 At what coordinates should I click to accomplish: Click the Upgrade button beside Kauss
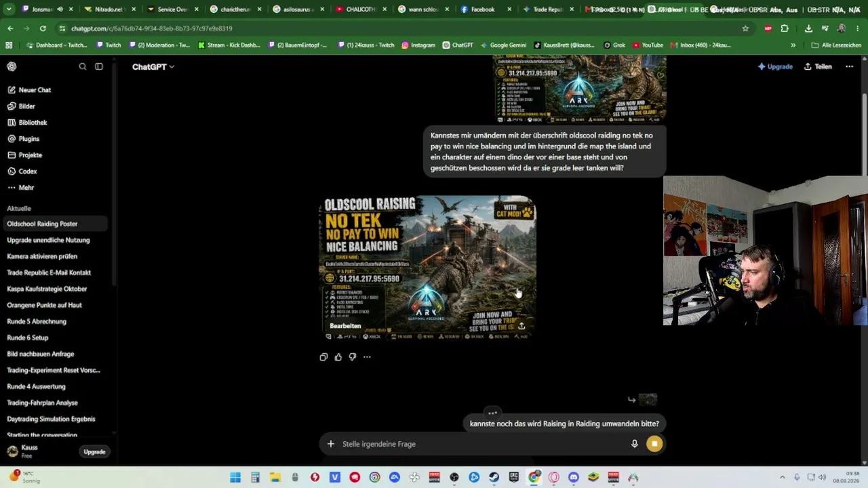click(x=94, y=452)
